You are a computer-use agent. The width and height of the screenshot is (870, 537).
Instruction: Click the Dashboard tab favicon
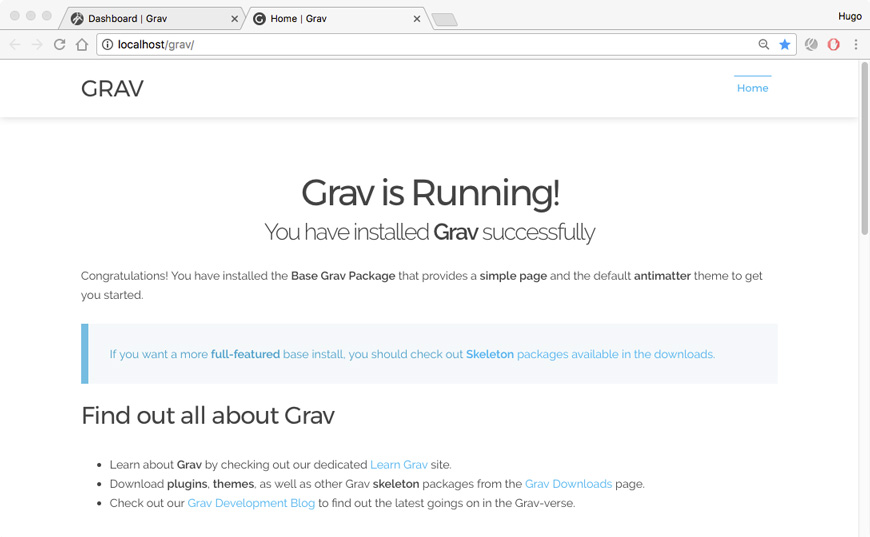(x=77, y=19)
